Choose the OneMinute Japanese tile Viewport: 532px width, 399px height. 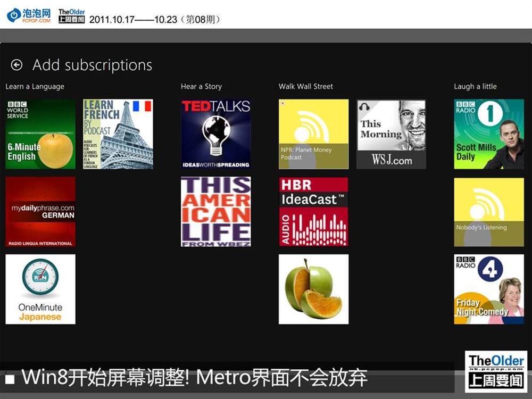(40, 289)
